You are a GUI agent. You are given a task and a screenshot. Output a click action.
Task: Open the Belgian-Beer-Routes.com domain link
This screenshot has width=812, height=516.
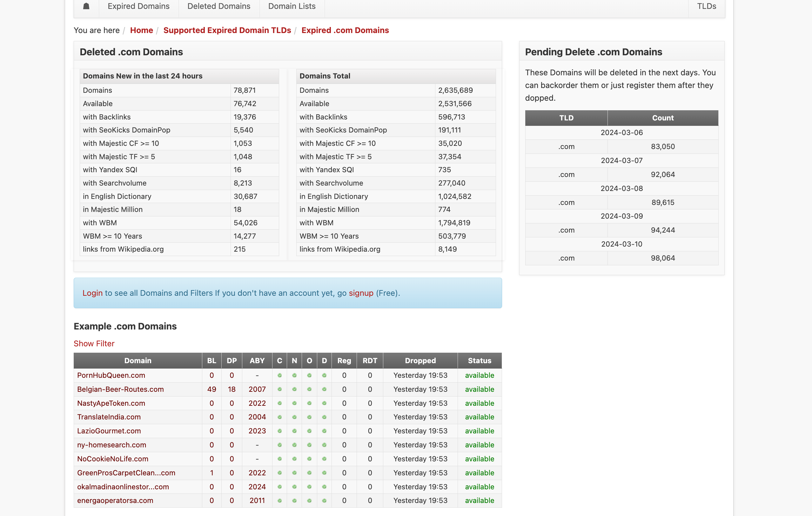point(120,389)
